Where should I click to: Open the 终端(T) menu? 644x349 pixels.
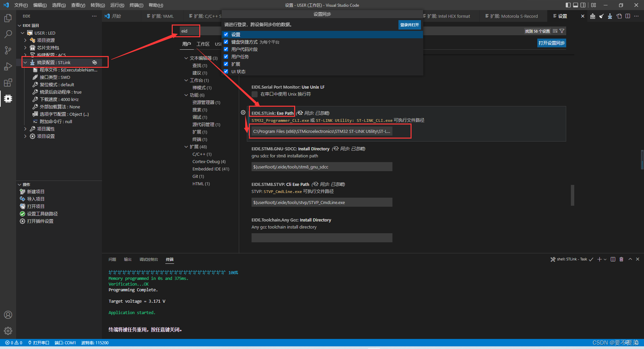[136, 5]
